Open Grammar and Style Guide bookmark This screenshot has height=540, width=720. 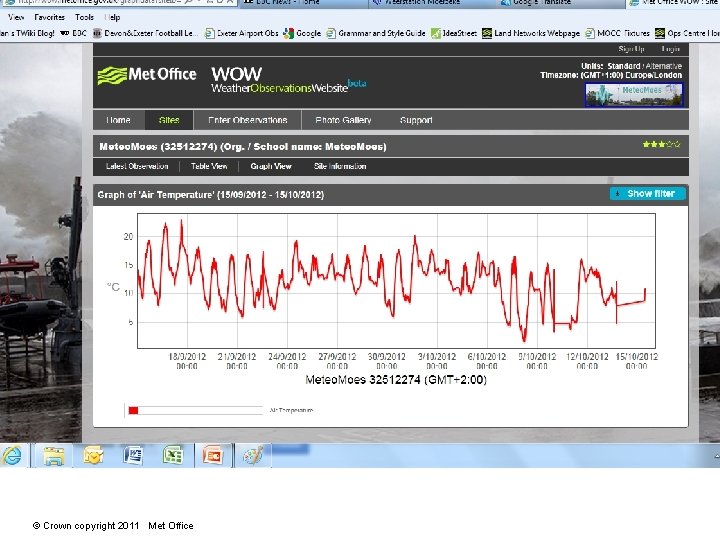376,33
